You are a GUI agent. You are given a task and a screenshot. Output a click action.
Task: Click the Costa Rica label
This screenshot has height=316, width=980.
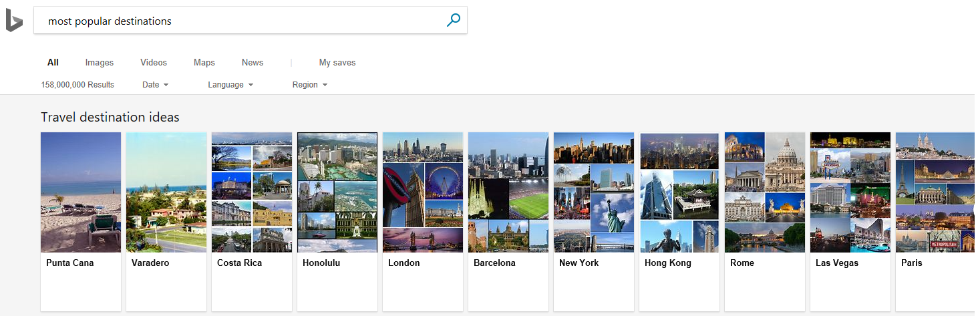(240, 263)
